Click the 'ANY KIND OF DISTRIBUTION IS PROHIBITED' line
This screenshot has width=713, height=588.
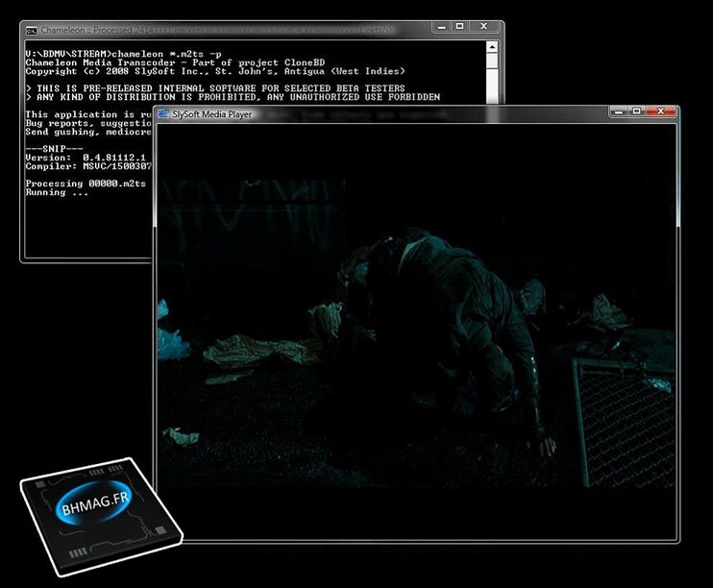coord(233,97)
